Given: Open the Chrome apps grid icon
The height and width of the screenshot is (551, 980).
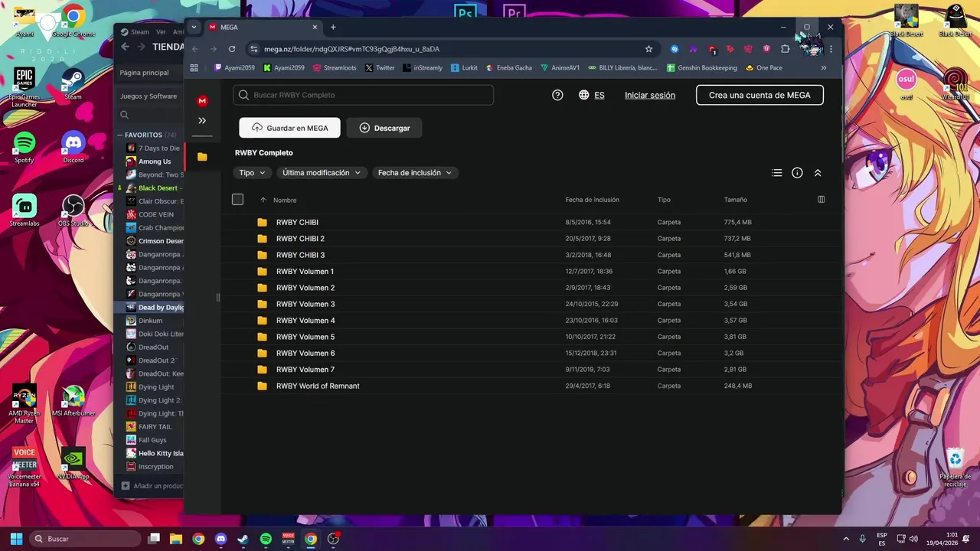Looking at the screenshot, I should [x=194, y=67].
